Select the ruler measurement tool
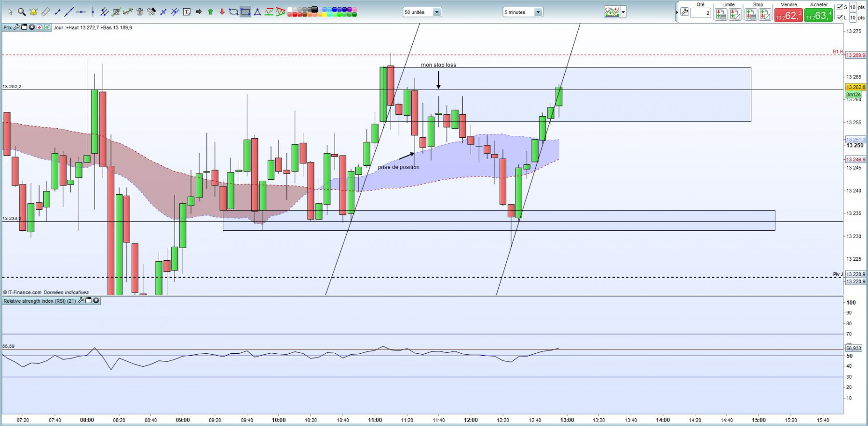Image resolution: width=868 pixels, height=426 pixels. click(46, 12)
